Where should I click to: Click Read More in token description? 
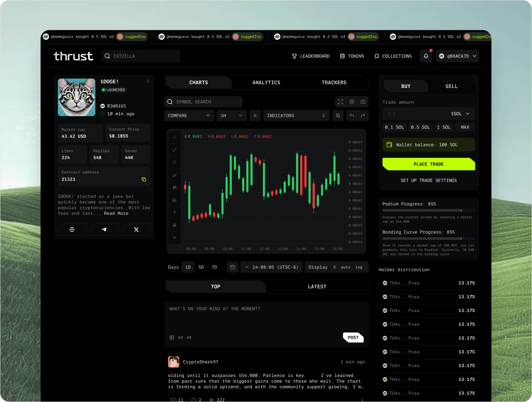coord(116,213)
